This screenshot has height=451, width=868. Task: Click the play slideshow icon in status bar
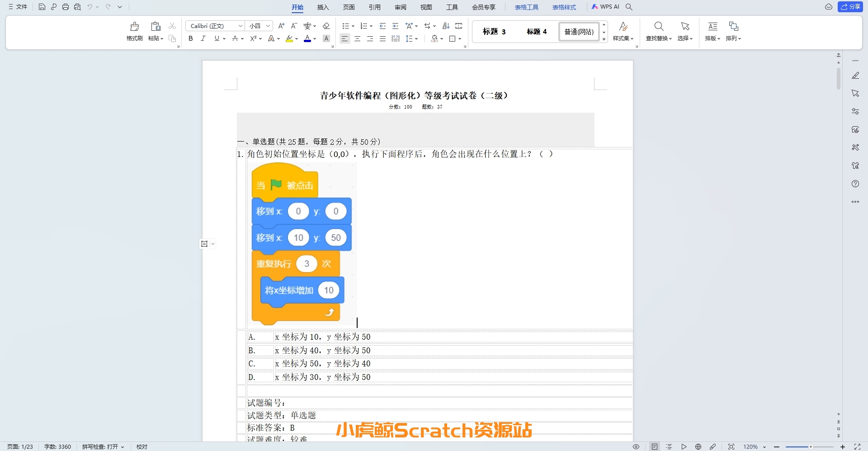[684, 446]
